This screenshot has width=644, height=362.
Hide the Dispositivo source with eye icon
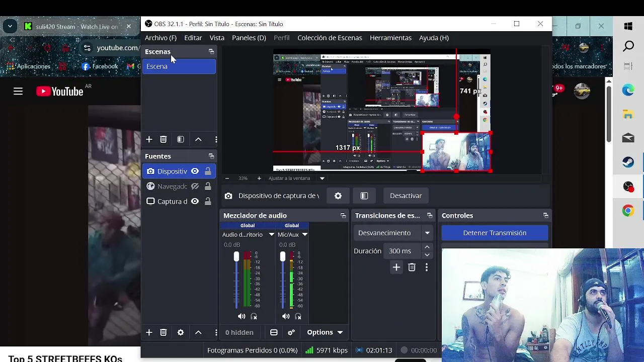(x=195, y=171)
